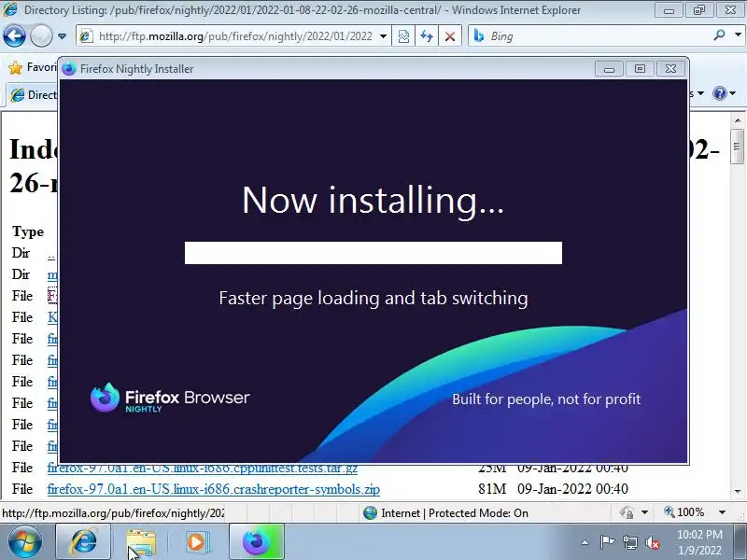Show hidden tray icons arrow
This screenshot has width=747, height=560.
[x=585, y=542]
